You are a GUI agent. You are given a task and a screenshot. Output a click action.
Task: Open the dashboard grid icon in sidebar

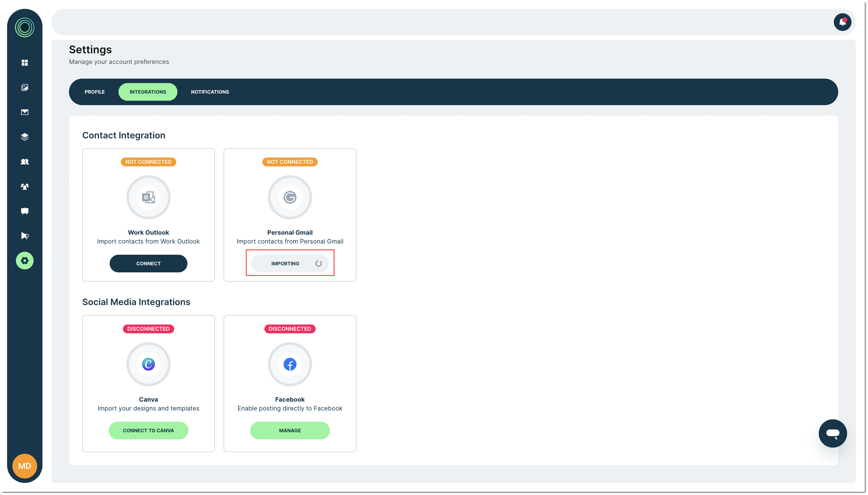click(24, 62)
